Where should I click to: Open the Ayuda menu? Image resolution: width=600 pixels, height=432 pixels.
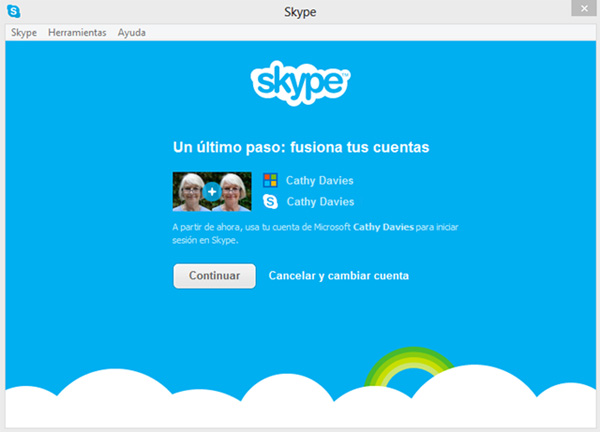click(x=132, y=33)
